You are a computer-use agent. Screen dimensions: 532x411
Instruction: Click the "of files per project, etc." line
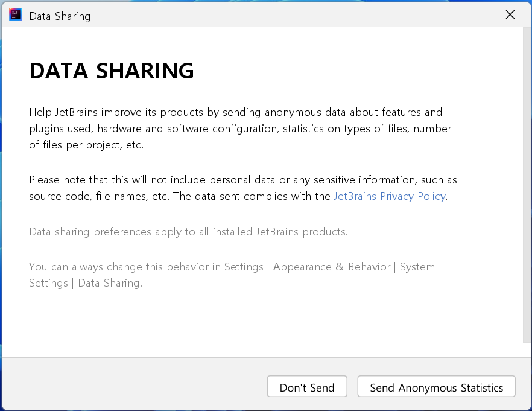coord(86,145)
